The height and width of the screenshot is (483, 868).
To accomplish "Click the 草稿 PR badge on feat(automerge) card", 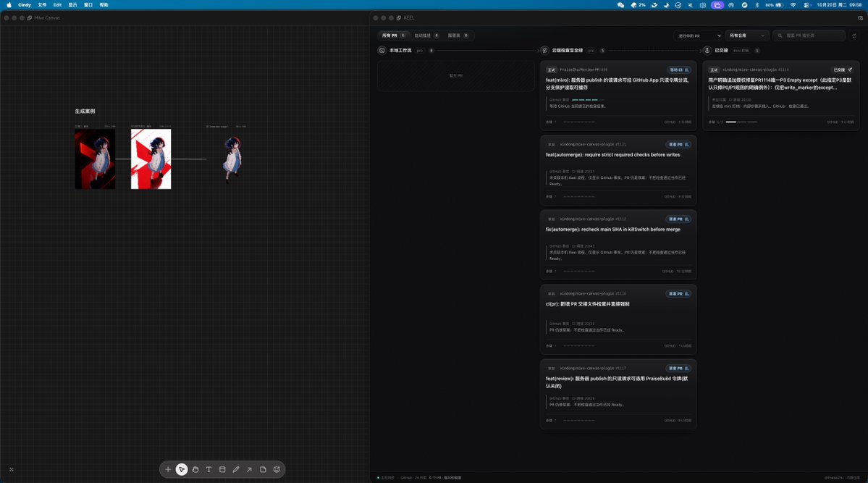I will click(x=678, y=145).
